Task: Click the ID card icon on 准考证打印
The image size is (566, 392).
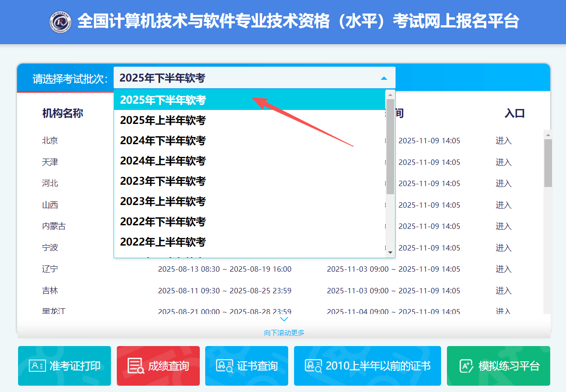Action: (x=37, y=366)
